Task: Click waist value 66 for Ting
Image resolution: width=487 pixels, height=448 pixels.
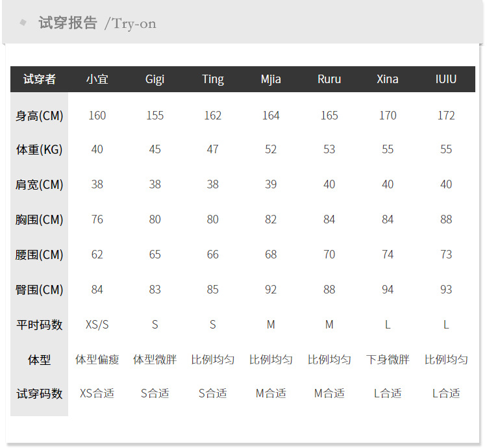Action: point(213,255)
